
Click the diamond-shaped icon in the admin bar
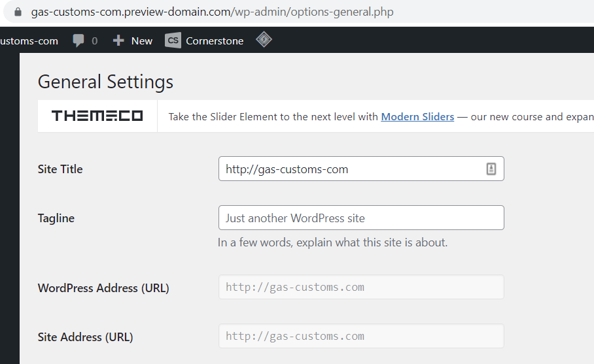click(x=264, y=40)
